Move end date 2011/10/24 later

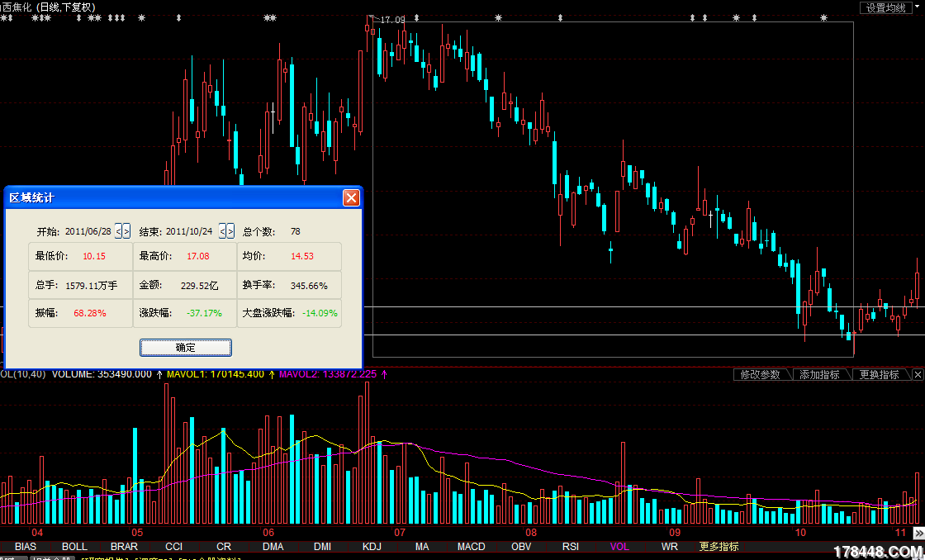[230, 232]
